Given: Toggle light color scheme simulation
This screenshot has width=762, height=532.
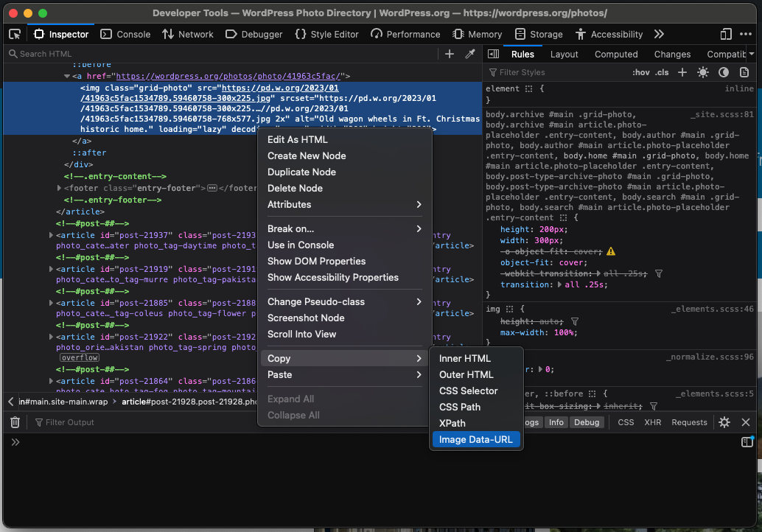Looking at the screenshot, I should tap(703, 72).
